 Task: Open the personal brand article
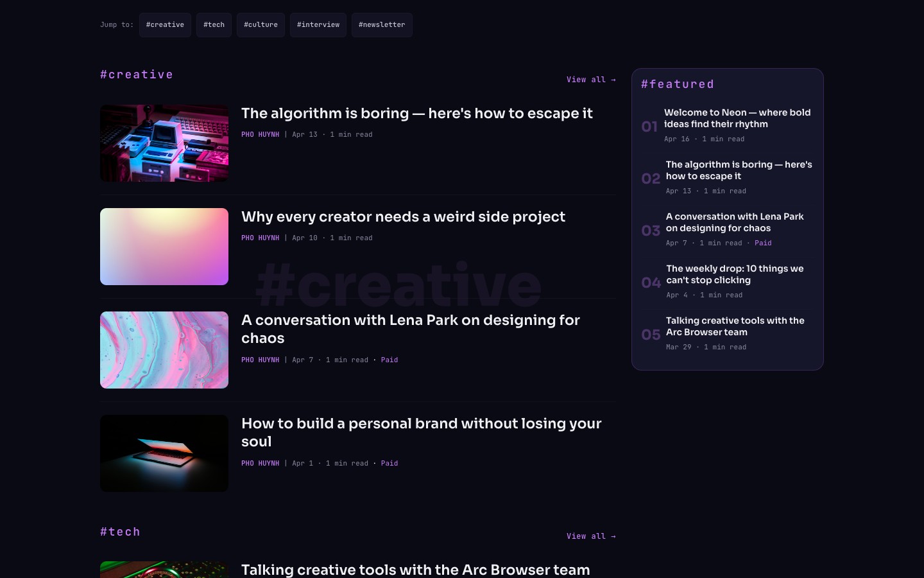pos(422,433)
